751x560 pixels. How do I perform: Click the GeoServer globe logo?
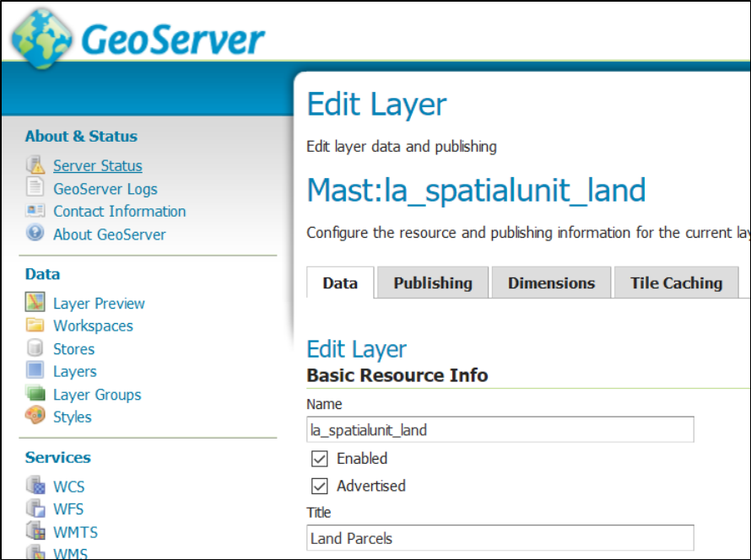pyautogui.click(x=41, y=38)
